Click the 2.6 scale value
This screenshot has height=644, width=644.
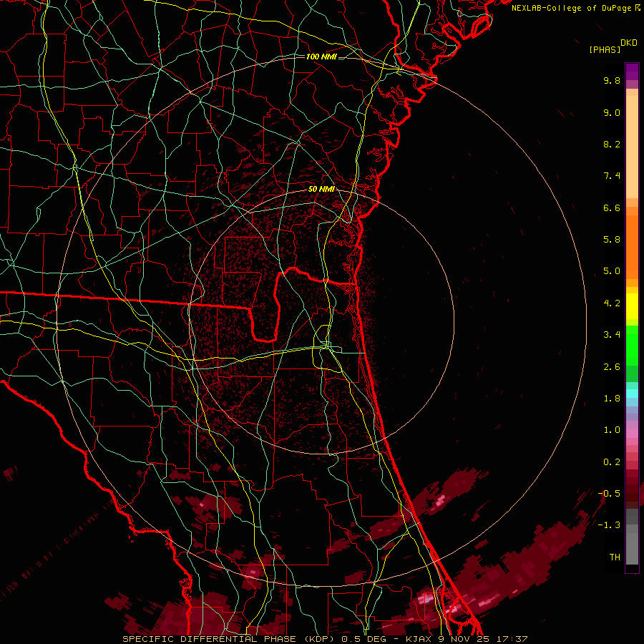(x=612, y=367)
